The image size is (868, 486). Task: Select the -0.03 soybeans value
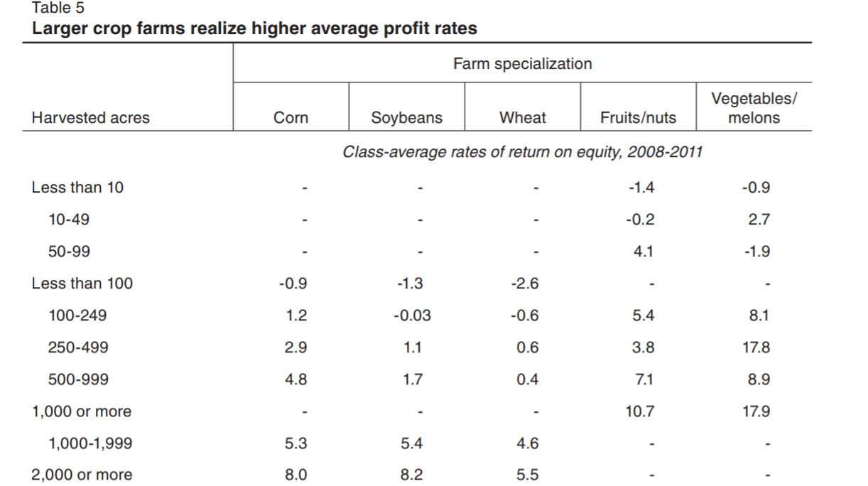[x=412, y=315]
